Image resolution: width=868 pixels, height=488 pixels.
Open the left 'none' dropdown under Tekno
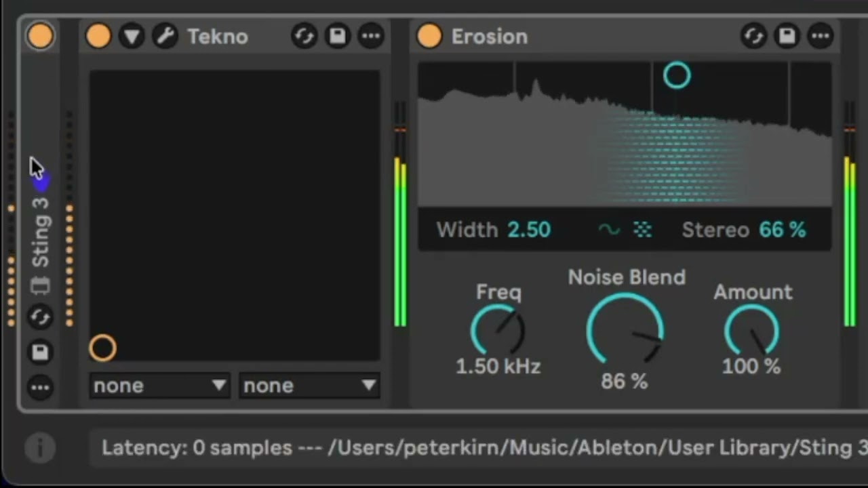[x=160, y=386]
